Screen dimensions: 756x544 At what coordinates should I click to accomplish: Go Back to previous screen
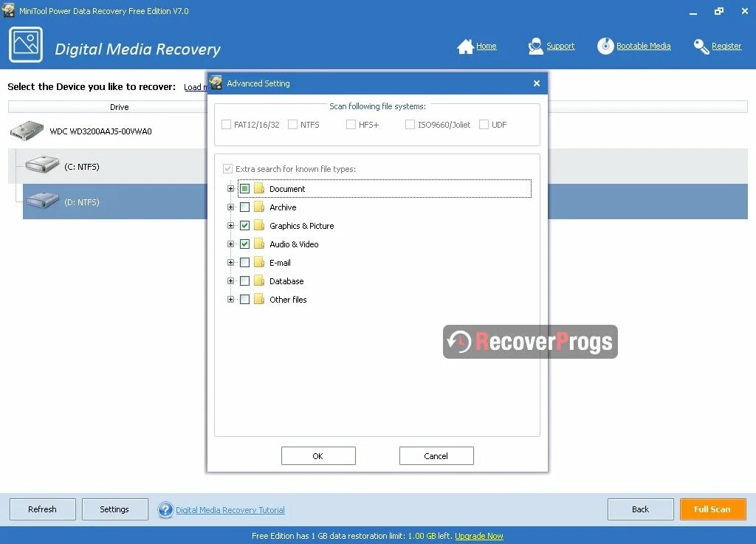(x=640, y=509)
